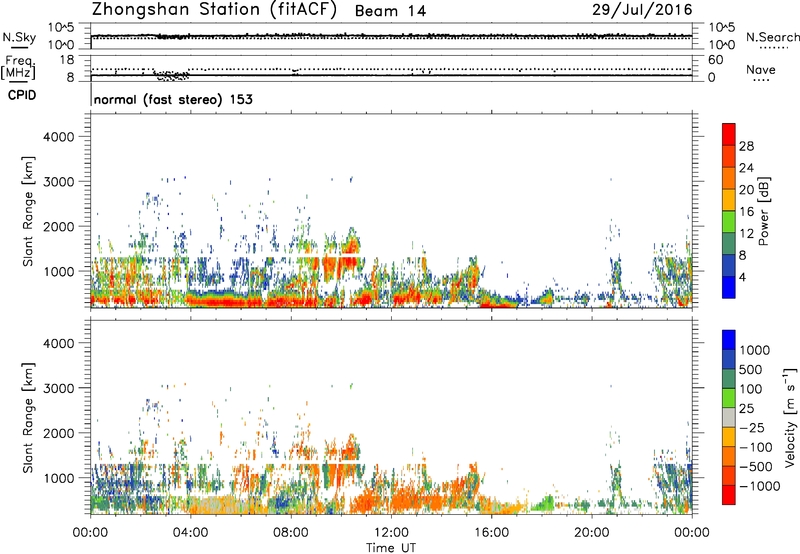Click the "Velocity [m s⁻¹]" color bar title
The height and width of the screenshot is (554, 800).
click(x=790, y=417)
